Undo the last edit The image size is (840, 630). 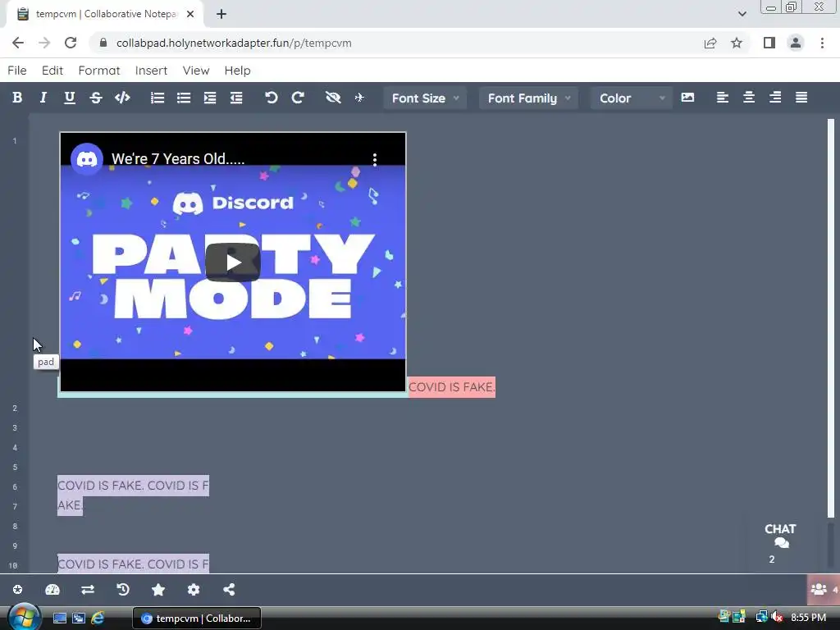[x=271, y=98]
